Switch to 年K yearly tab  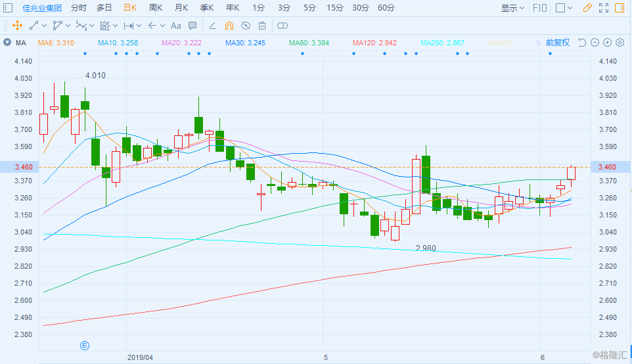pyautogui.click(x=233, y=8)
